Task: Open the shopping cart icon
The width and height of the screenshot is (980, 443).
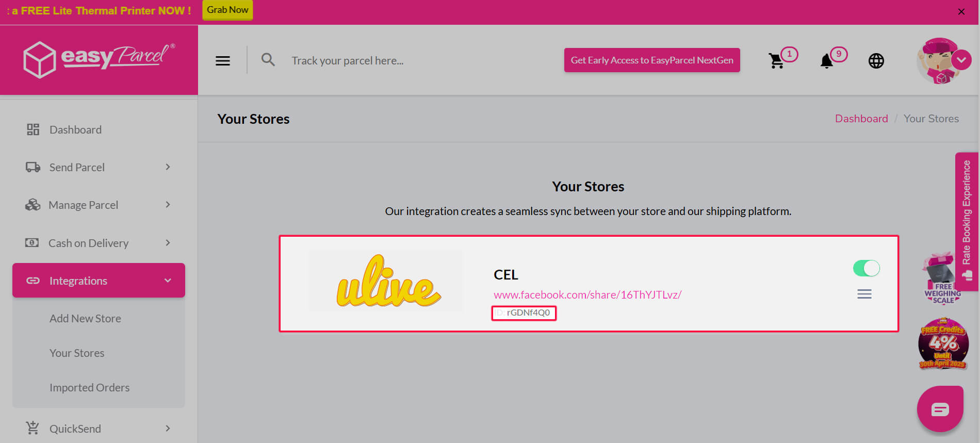Action: pos(776,61)
